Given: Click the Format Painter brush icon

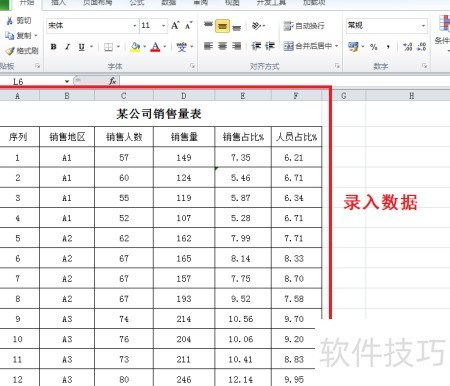Looking at the screenshot, I should click(10, 51).
